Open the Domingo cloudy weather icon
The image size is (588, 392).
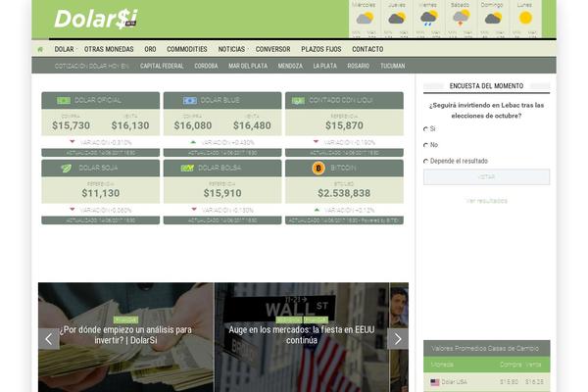tap(493, 18)
